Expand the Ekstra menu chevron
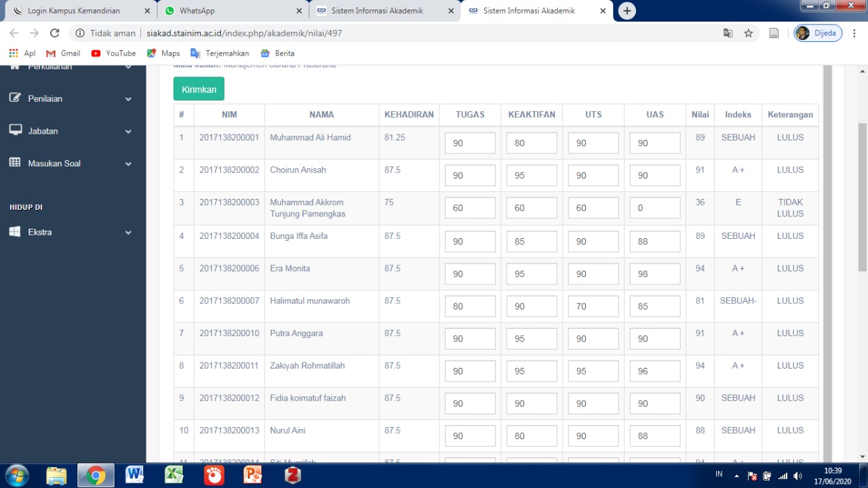The image size is (868, 488). click(128, 232)
